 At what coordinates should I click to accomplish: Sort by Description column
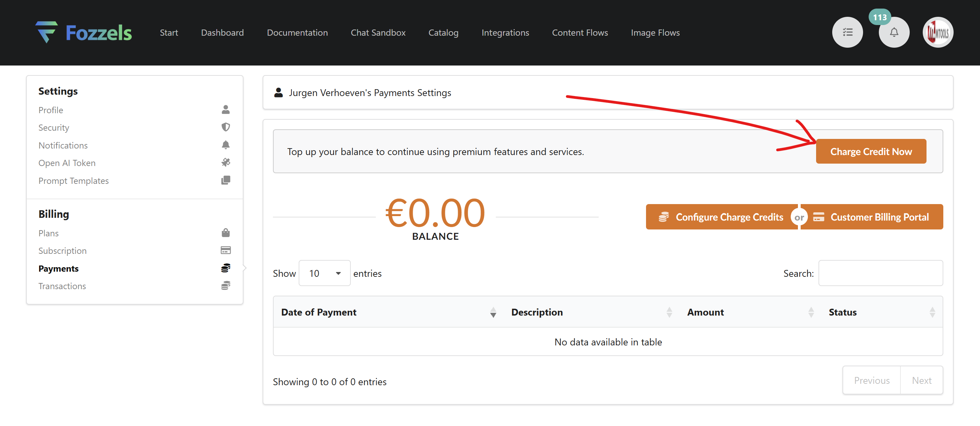(591, 312)
